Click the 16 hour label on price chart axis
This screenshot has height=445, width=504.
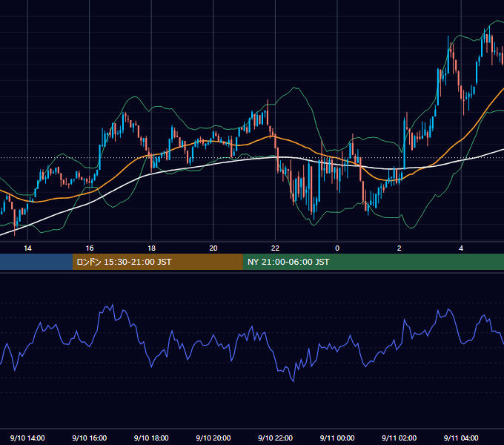pos(90,248)
